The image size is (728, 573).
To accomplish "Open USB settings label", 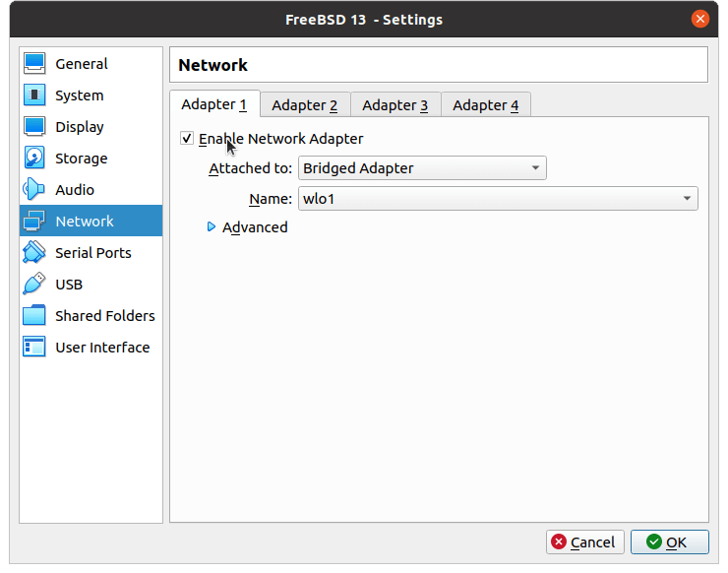I will click(69, 285).
